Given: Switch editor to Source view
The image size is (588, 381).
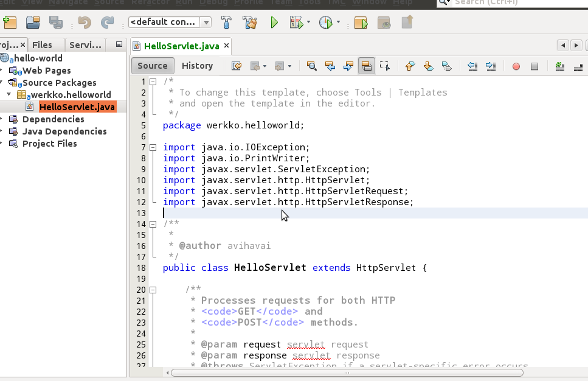Looking at the screenshot, I should [x=153, y=66].
